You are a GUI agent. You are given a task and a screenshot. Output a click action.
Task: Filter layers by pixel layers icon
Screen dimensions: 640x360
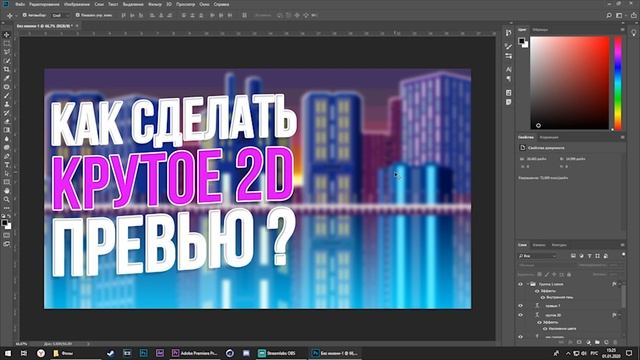pyautogui.click(x=573, y=256)
